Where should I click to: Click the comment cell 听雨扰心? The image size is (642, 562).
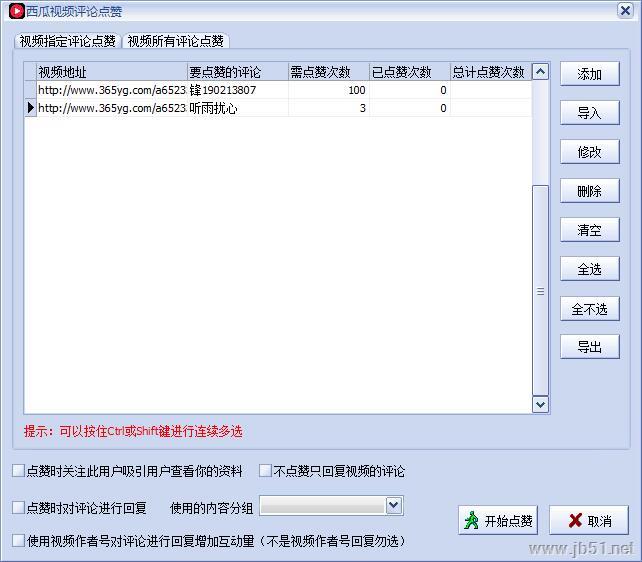[x=238, y=108]
